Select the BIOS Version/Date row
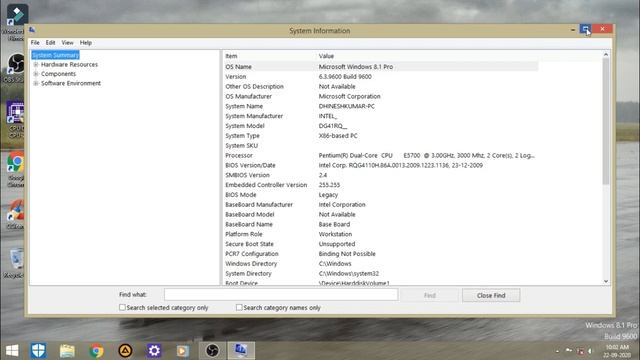 [x=381, y=165]
